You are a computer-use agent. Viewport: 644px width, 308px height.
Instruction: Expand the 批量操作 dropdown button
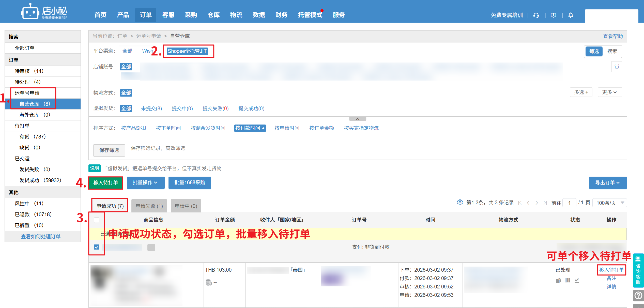point(145,183)
